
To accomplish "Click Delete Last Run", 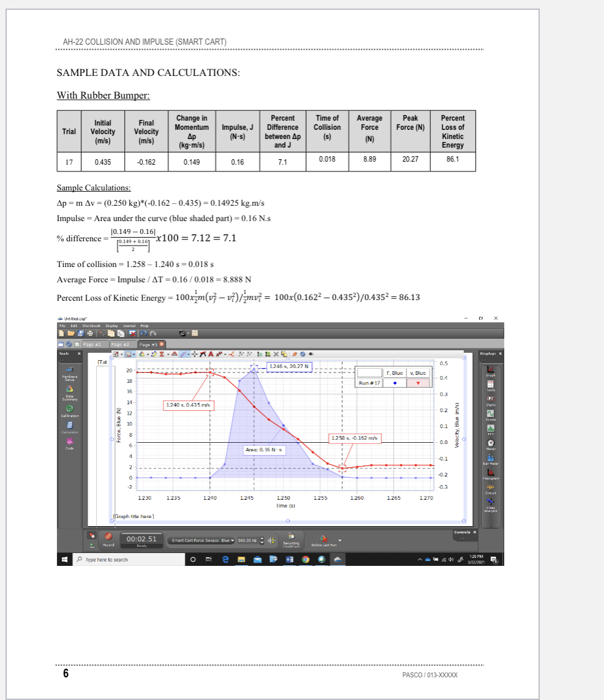I will 324,540.
